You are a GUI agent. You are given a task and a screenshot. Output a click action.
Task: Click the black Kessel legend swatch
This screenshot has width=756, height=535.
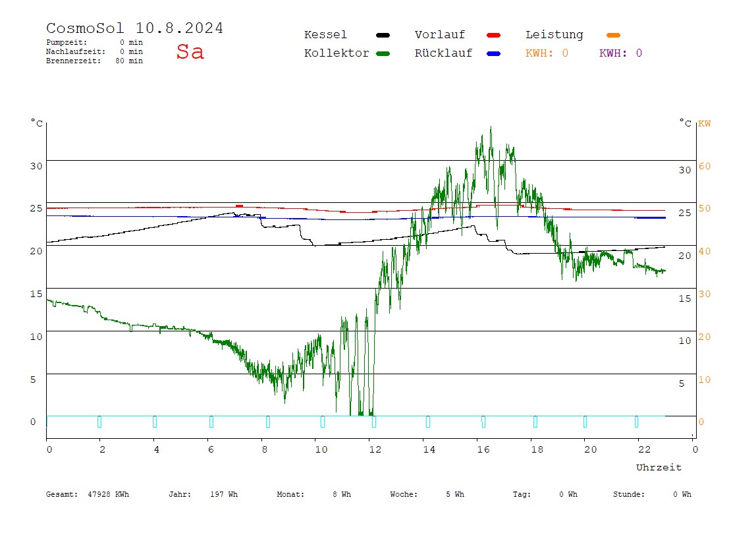point(383,35)
